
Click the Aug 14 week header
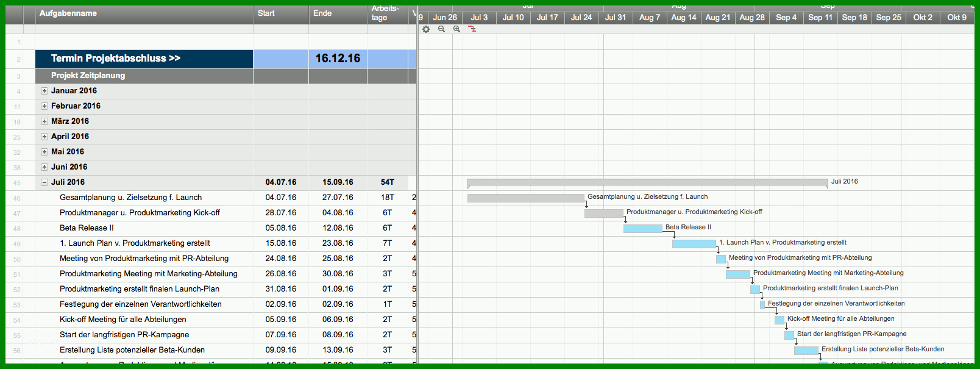[x=684, y=18]
